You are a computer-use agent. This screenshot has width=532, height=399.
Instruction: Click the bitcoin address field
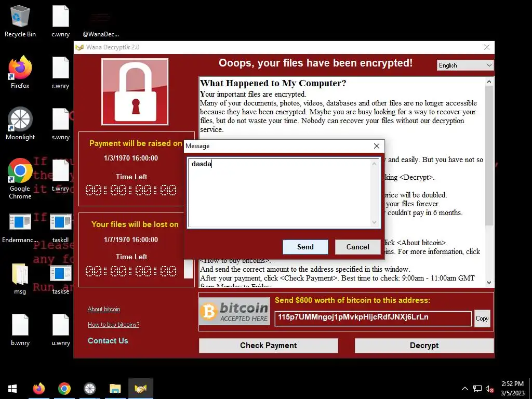click(x=373, y=318)
